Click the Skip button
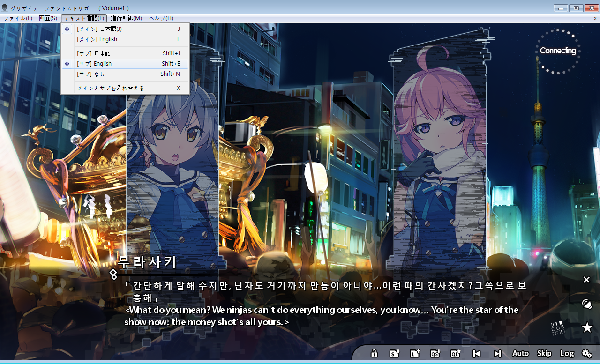 (x=544, y=353)
